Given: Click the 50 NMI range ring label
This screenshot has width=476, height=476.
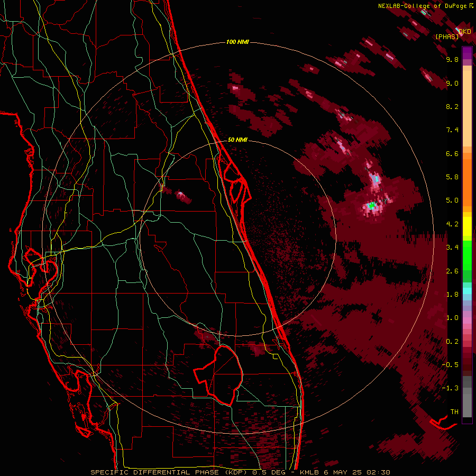Looking at the screenshot, I should coord(237,140).
